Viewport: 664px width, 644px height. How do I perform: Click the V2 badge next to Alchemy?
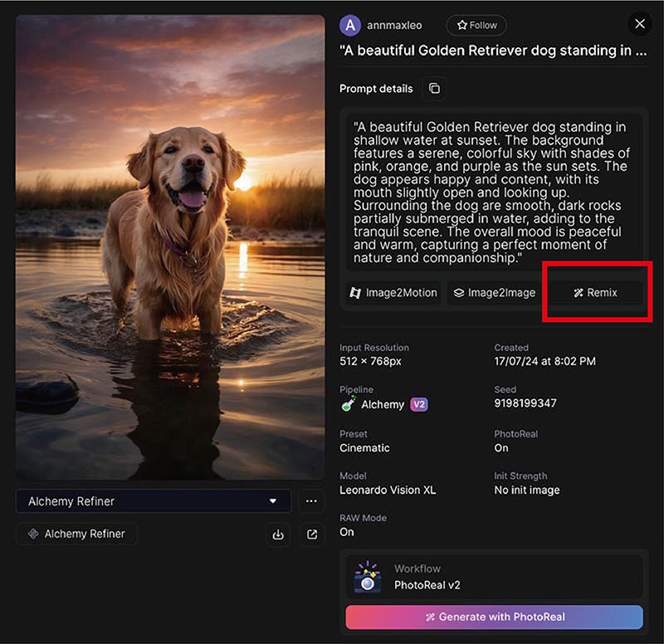pyautogui.click(x=419, y=404)
